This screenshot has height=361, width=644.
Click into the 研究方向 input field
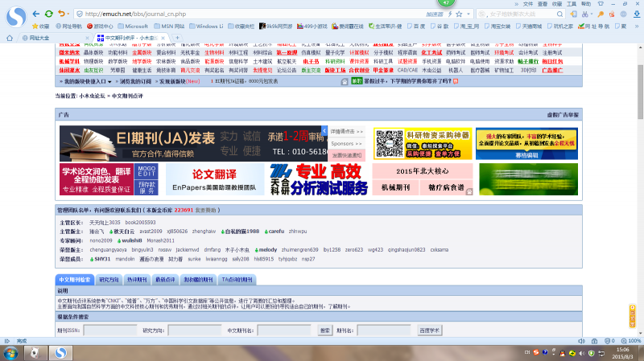(x=195, y=330)
